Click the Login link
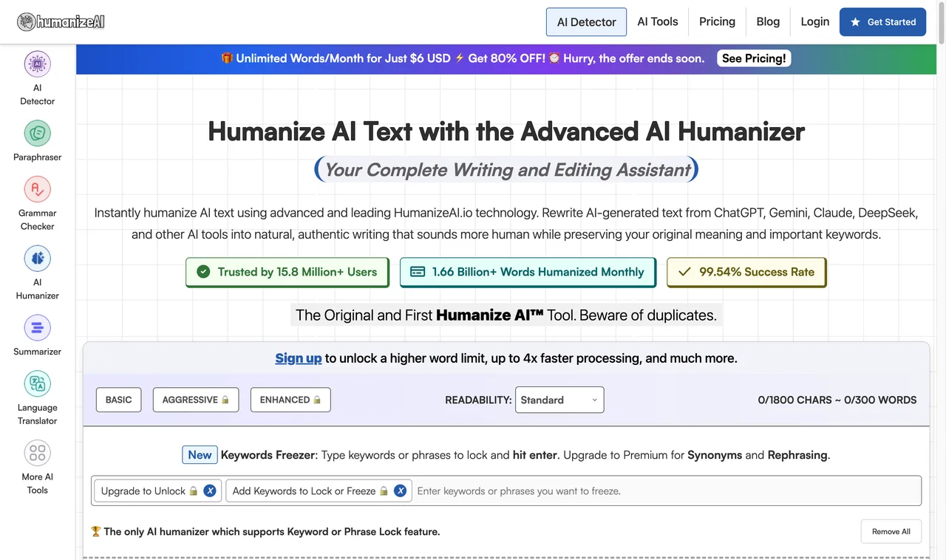Image resolution: width=946 pixels, height=560 pixels. [814, 21]
